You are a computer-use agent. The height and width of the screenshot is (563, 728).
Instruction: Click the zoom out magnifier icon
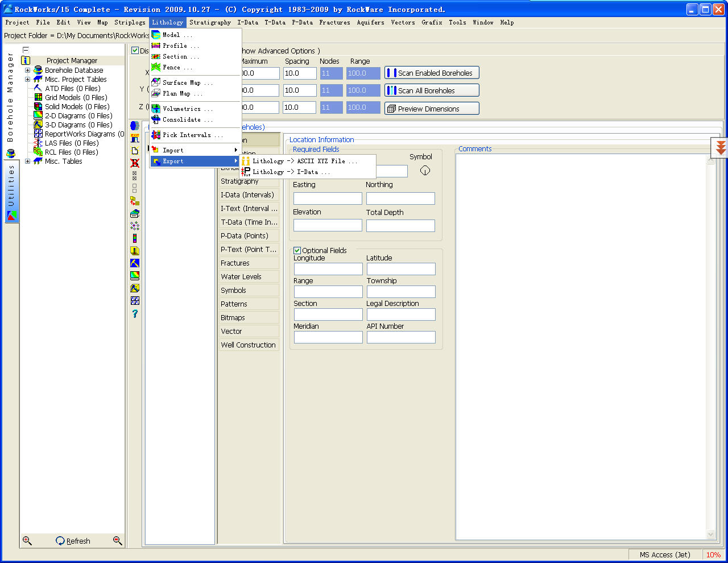click(x=118, y=541)
